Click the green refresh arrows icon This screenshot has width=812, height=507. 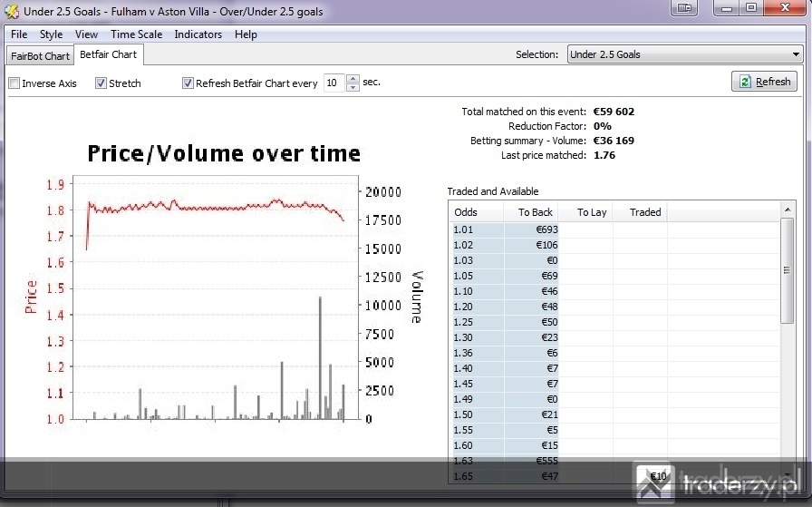click(x=745, y=82)
